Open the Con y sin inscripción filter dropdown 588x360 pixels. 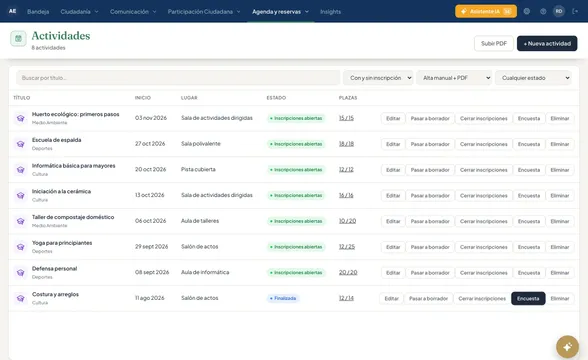[378, 78]
